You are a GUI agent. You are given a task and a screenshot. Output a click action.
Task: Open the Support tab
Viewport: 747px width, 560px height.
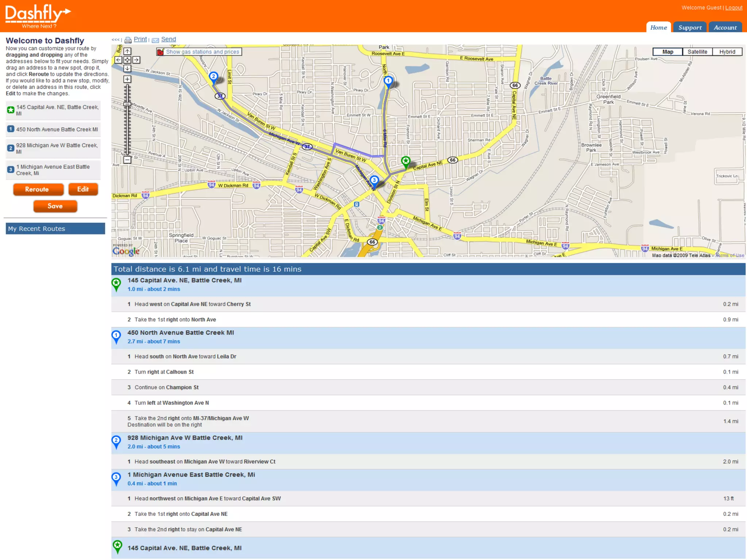(x=689, y=27)
